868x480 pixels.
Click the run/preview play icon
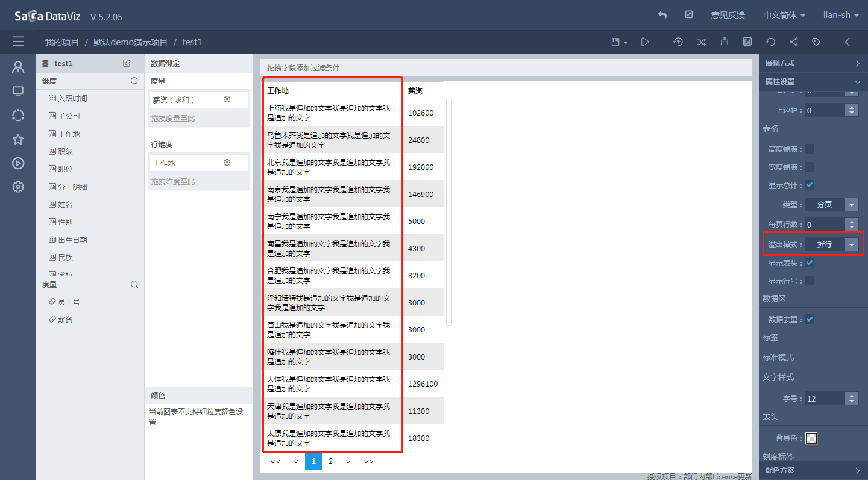pyautogui.click(x=645, y=42)
